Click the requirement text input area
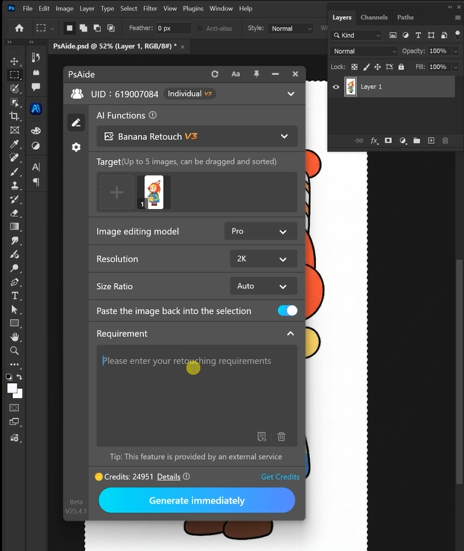Viewport: 464px width, 551px height. tap(197, 395)
